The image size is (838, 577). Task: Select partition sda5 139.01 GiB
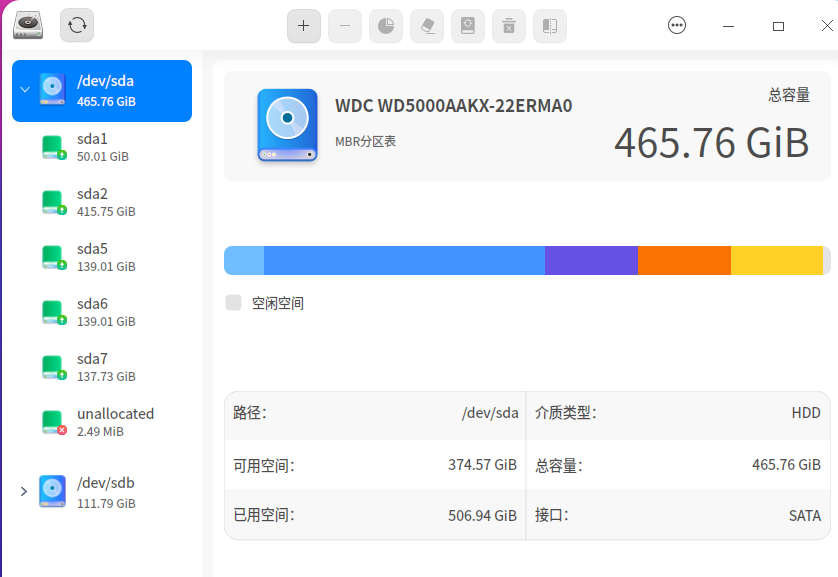coord(102,257)
